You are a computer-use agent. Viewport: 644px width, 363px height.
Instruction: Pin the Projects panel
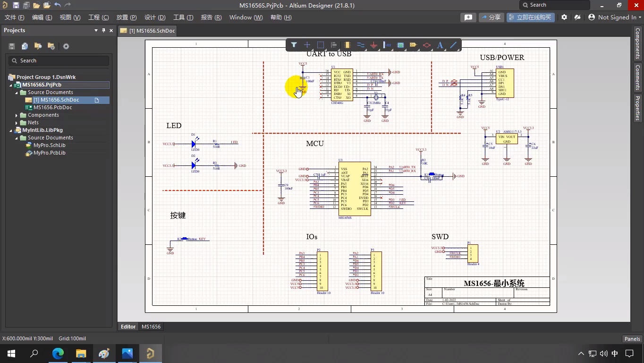tap(104, 30)
